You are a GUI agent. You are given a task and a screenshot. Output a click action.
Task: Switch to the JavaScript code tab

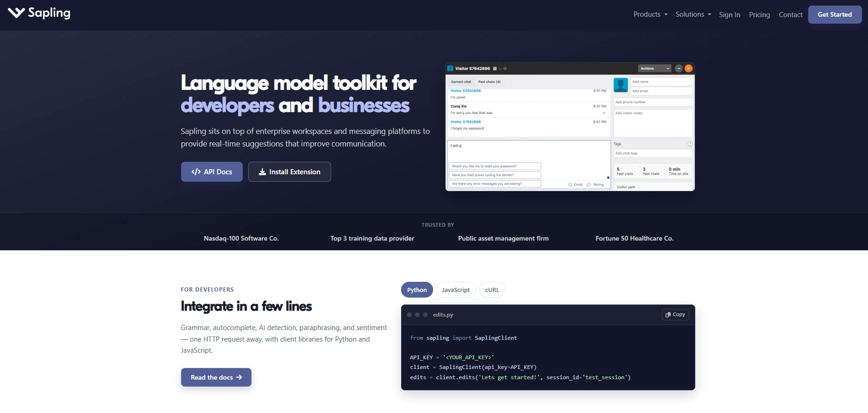coord(456,290)
